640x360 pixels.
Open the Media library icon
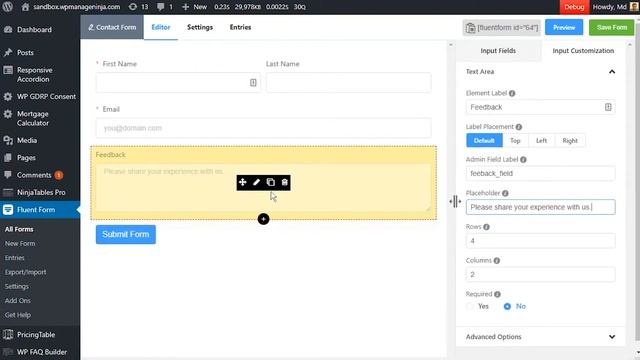(x=8, y=140)
